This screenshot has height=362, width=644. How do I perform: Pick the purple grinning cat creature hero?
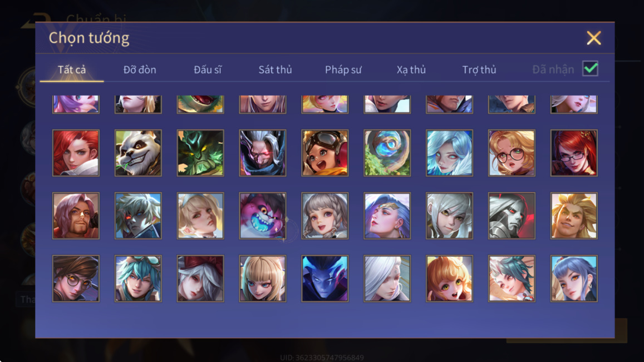pyautogui.click(x=263, y=216)
